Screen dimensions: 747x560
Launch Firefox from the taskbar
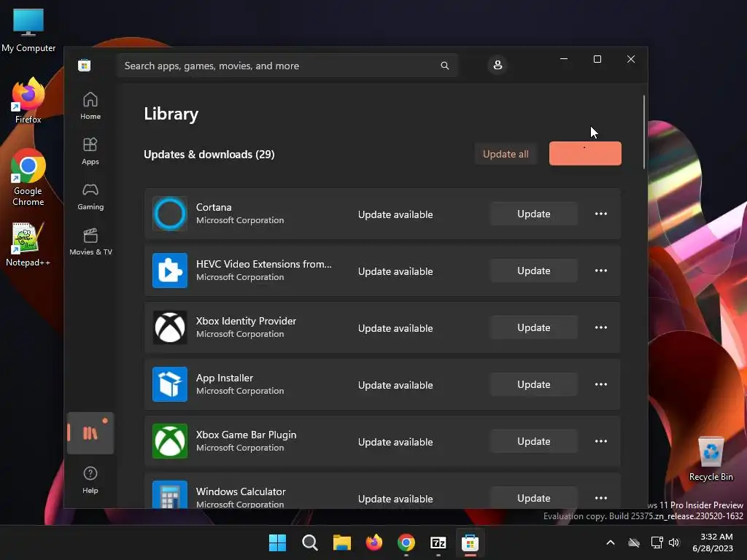click(374, 542)
